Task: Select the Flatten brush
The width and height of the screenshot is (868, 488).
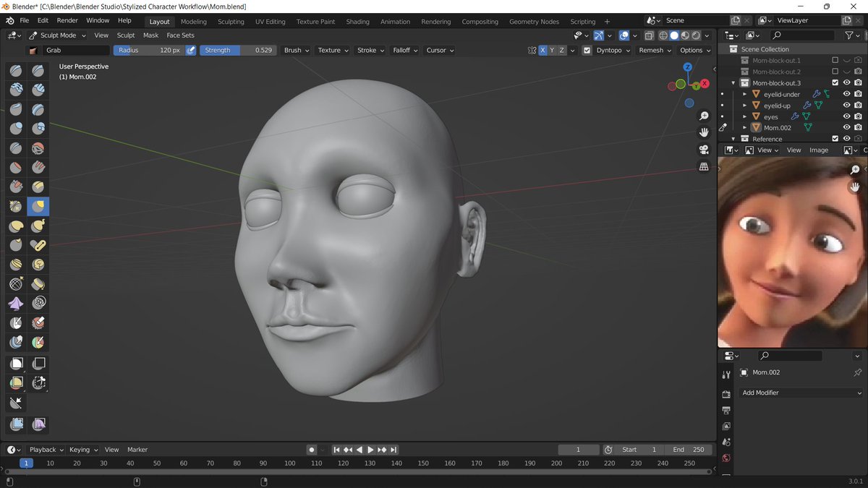Action: [x=16, y=168]
